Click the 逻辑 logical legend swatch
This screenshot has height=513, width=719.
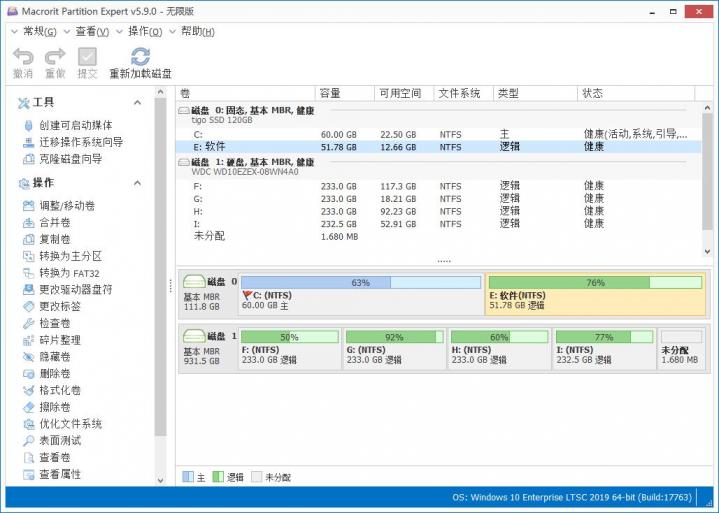click(x=218, y=477)
